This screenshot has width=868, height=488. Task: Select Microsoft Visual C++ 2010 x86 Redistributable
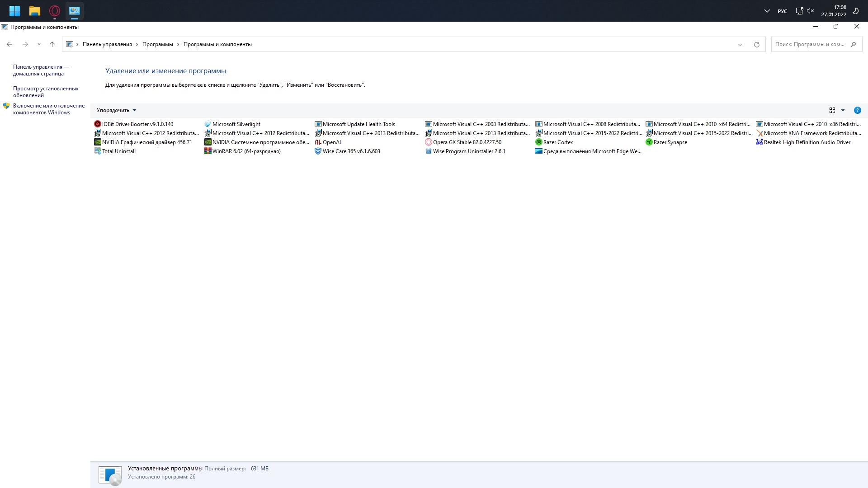click(809, 124)
